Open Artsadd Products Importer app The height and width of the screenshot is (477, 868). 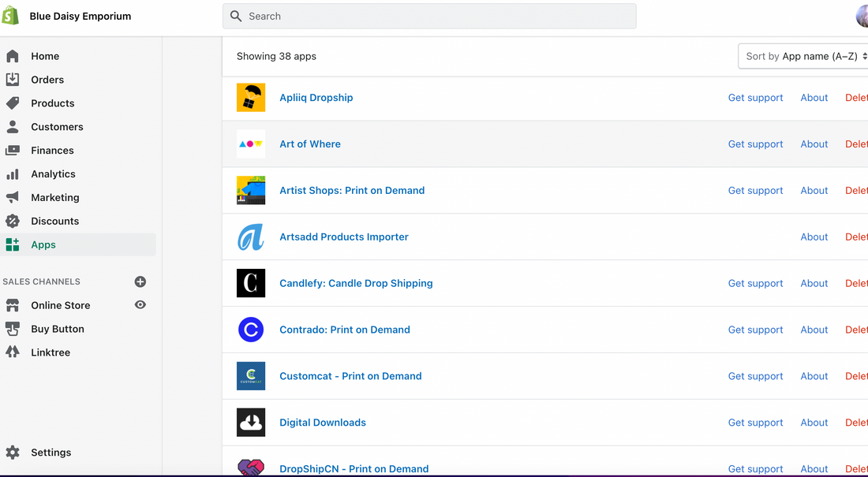click(x=344, y=237)
